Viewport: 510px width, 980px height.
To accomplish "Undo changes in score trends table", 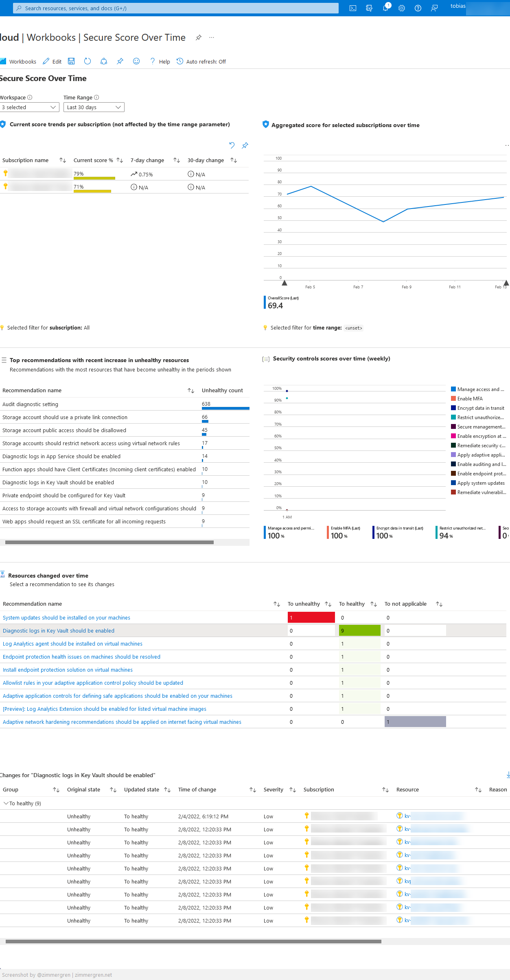I will click(232, 145).
